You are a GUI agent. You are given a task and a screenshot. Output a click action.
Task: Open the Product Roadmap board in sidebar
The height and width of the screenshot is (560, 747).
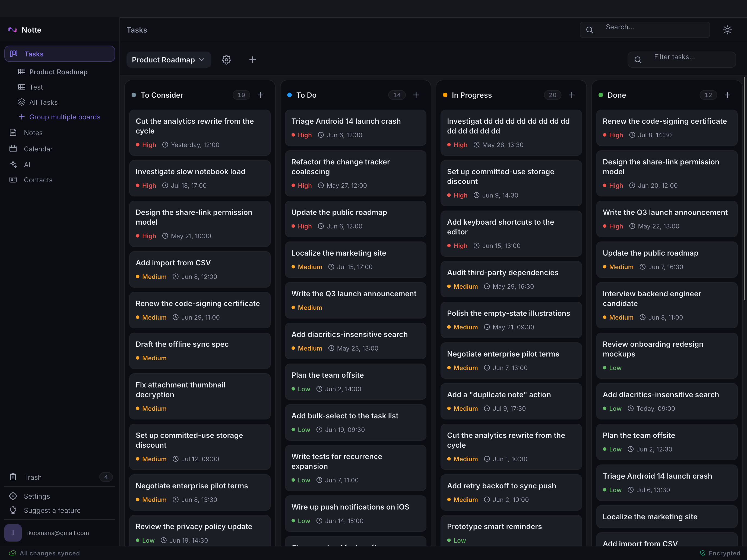tap(58, 72)
